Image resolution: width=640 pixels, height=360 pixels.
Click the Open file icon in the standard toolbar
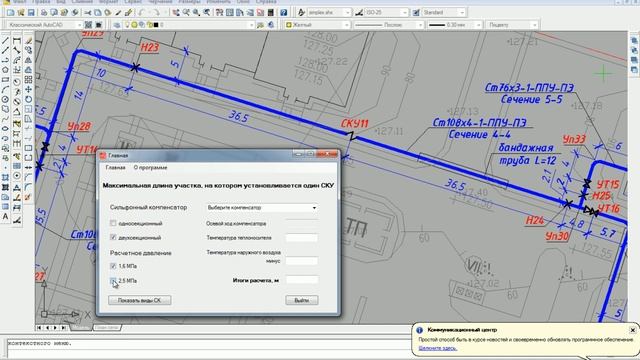click(x=21, y=13)
